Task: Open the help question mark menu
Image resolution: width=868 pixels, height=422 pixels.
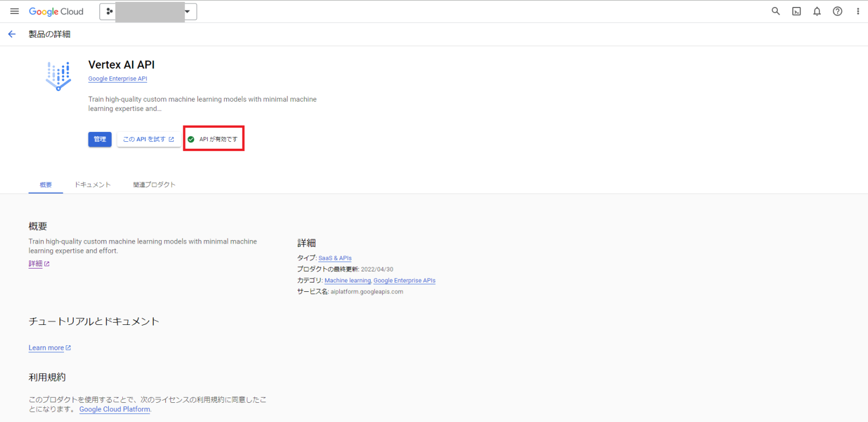Action: tap(837, 12)
